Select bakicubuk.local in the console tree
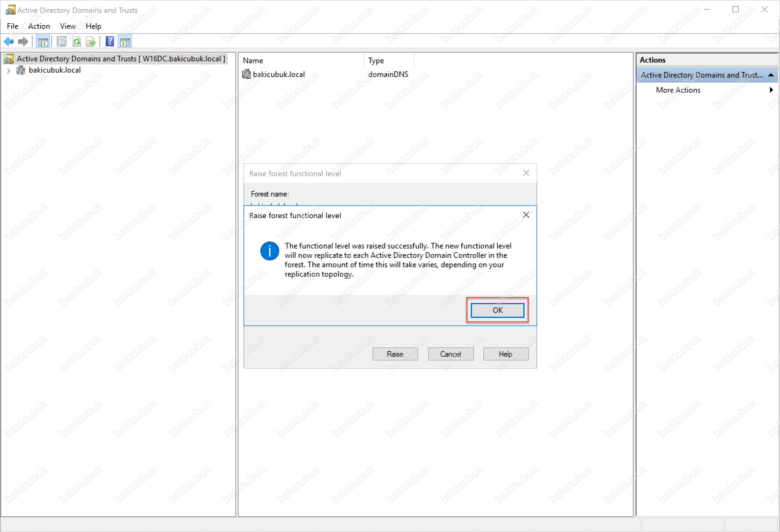 tap(55, 70)
